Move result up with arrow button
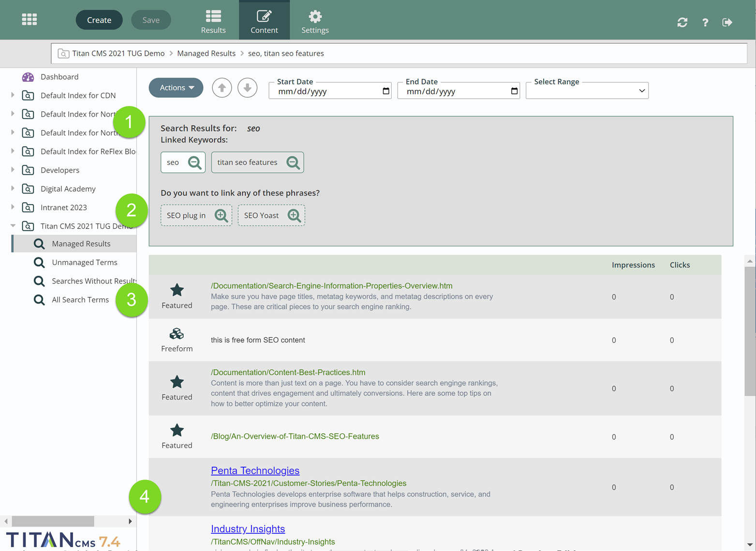 pos(222,88)
